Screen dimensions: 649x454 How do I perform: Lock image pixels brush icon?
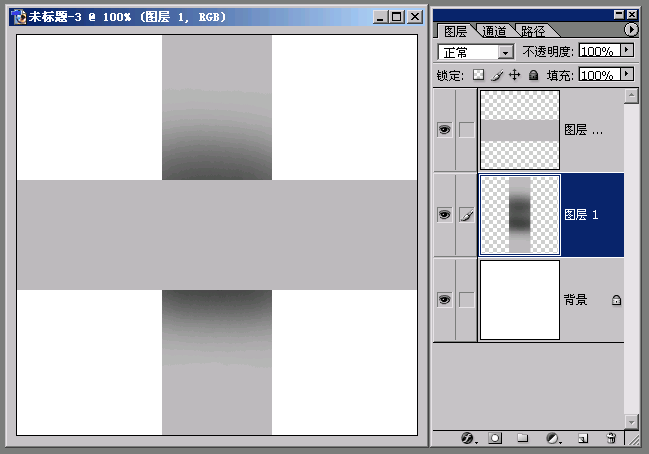497,75
